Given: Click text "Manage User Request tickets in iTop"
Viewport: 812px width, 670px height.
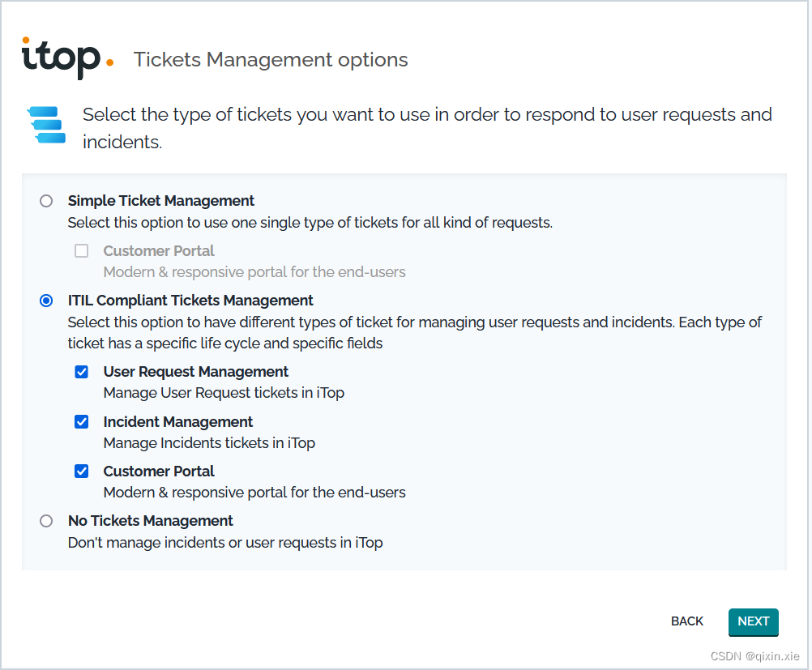Looking at the screenshot, I should 224,393.
